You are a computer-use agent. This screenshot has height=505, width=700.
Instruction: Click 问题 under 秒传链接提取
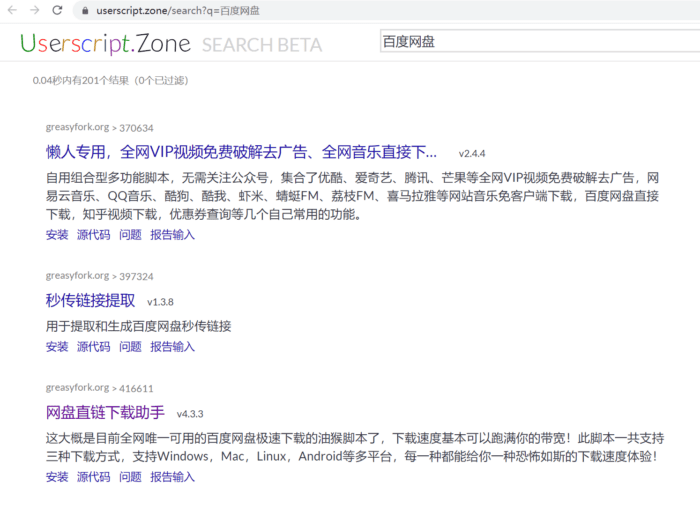(x=130, y=346)
